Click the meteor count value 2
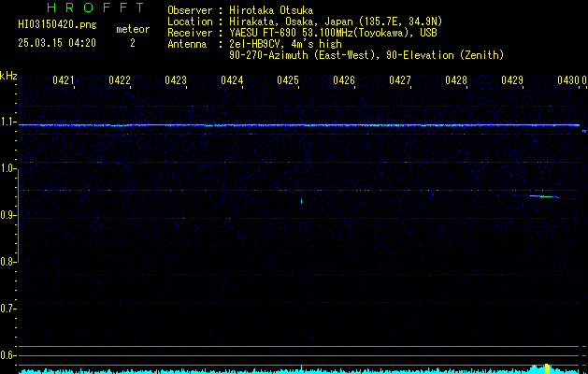588x374 pixels. tap(133, 43)
